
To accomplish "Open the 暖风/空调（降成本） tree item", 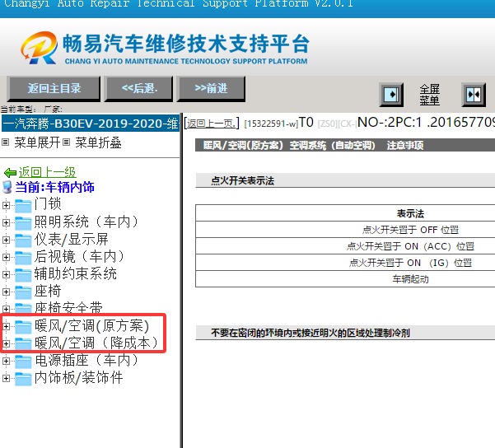I will tap(96, 343).
